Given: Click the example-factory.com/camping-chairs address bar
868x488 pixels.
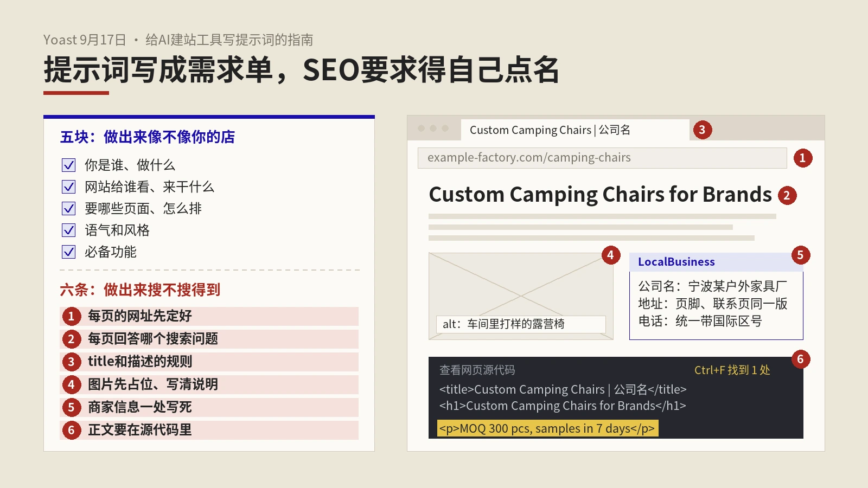Looking at the screenshot, I should click(602, 158).
